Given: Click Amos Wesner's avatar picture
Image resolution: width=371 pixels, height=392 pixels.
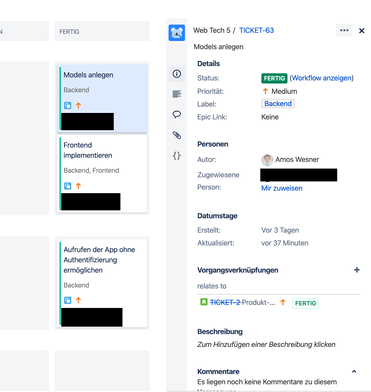Looking at the screenshot, I should (267, 160).
